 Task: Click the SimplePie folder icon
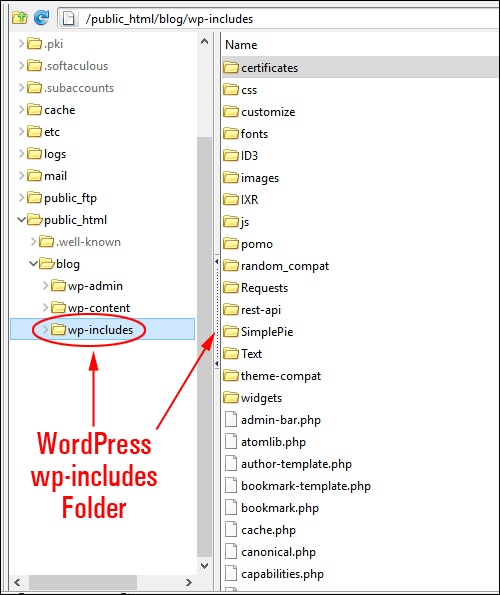[x=231, y=332]
